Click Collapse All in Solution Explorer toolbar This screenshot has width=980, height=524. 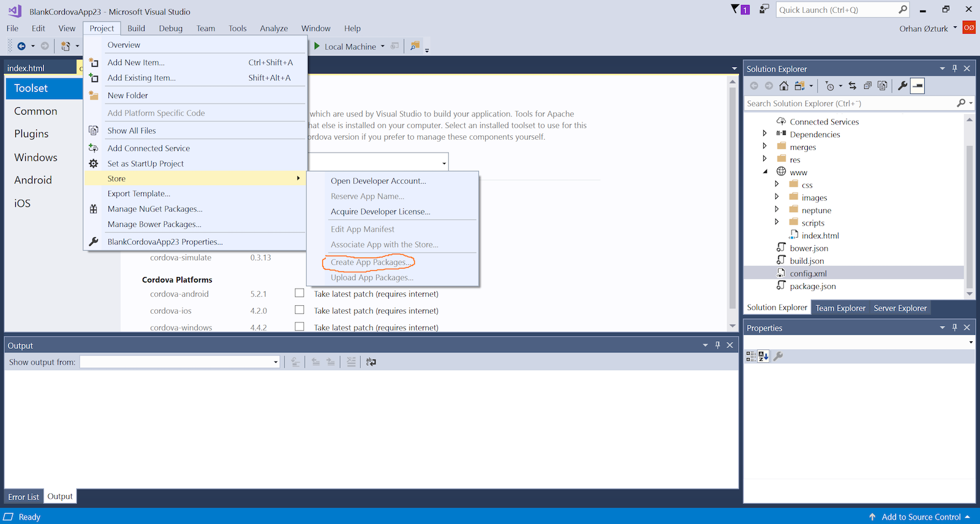[867, 86]
